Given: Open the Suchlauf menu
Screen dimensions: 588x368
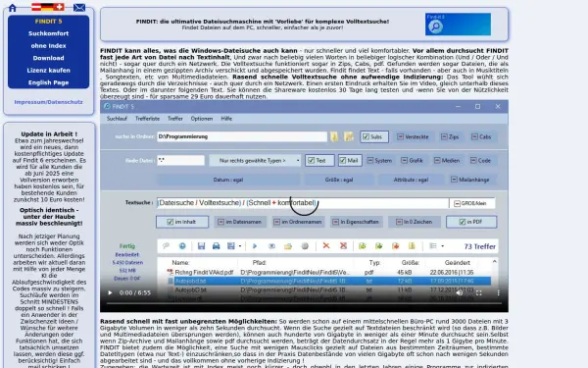Looking at the screenshot, I should (x=117, y=119).
